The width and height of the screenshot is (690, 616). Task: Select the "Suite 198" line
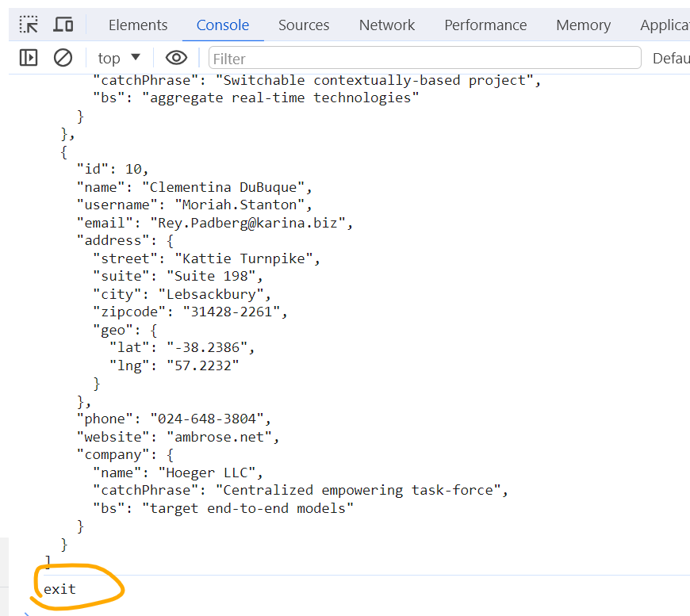[178, 277]
